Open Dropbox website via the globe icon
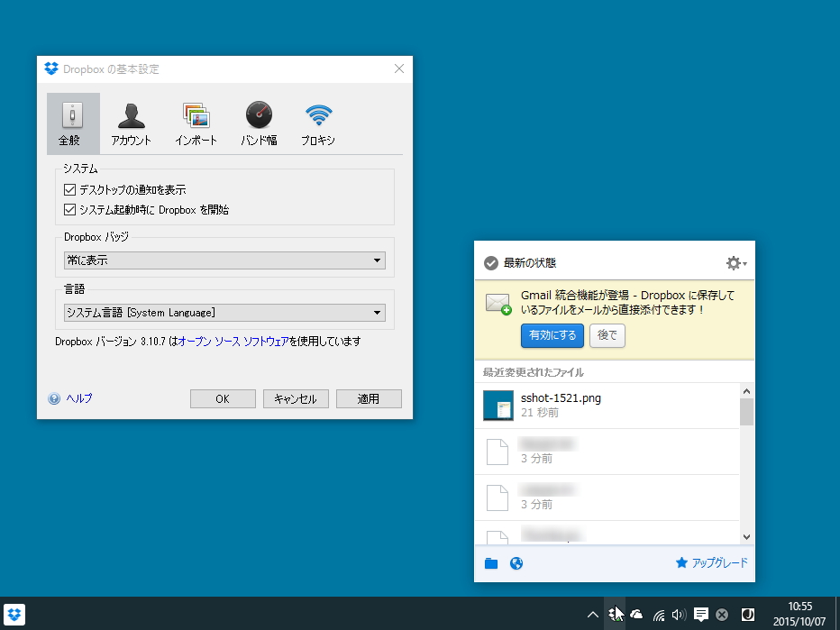Image resolution: width=840 pixels, height=630 pixels. (x=516, y=562)
